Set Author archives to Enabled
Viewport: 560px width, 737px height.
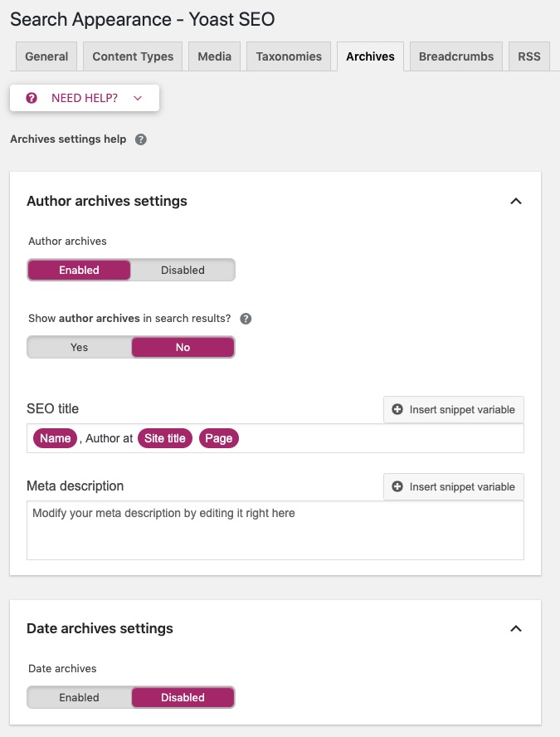coord(79,271)
